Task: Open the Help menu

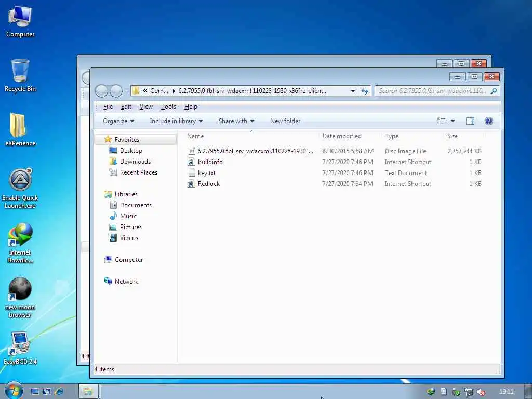Action: tap(191, 107)
